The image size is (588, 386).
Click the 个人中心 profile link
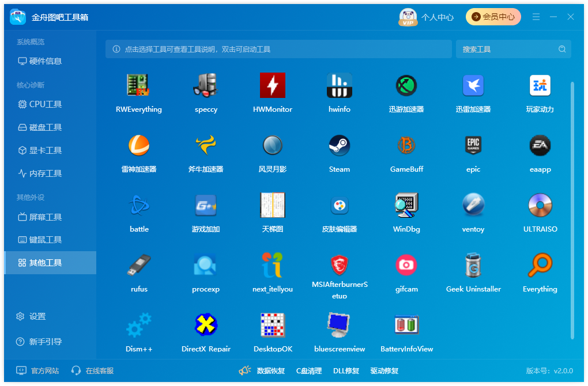click(427, 17)
